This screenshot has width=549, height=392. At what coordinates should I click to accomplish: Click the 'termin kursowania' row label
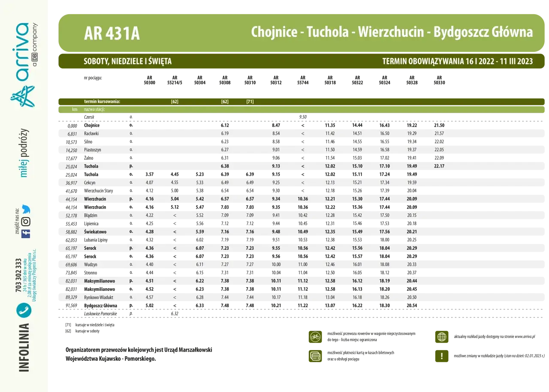coord(103,102)
